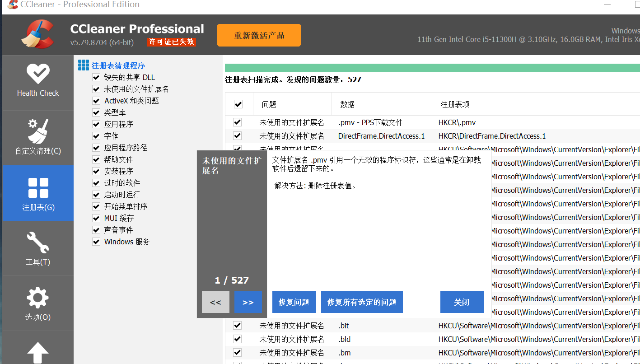The height and width of the screenshot is (364, 640).
Task: Select HKCR\.pmv registry key cell
Action: pyautogui.click(x=457, y=122)
